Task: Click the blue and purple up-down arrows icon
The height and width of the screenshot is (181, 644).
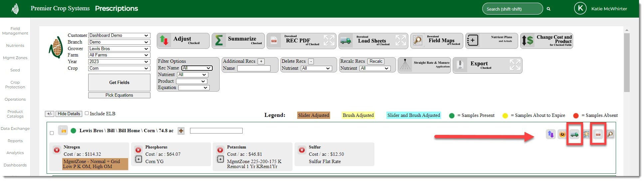Action: [x=550, y=134]
